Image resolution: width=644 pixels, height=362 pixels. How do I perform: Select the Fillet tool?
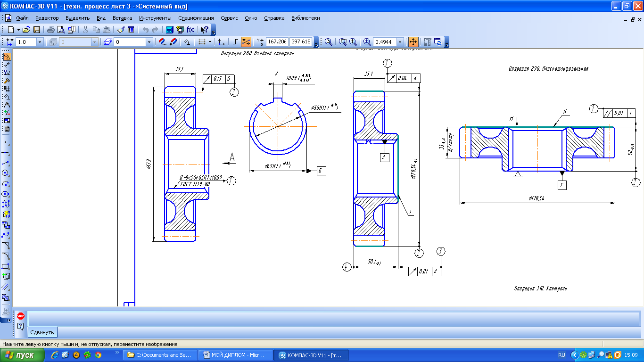click(6, 256)
